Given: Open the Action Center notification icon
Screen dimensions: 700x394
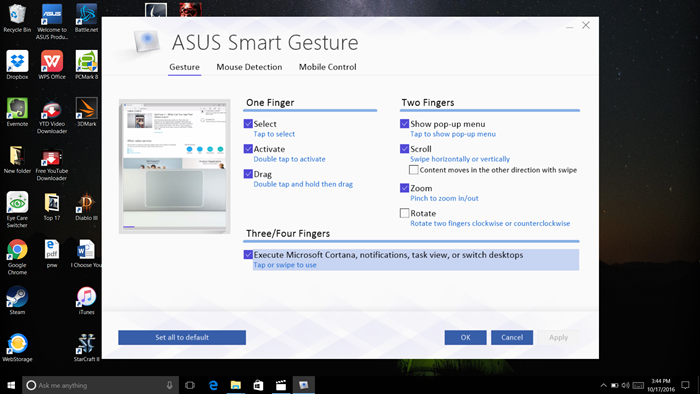Looking at the screenshot, I should pyautogui.click(x=685, y=385).
